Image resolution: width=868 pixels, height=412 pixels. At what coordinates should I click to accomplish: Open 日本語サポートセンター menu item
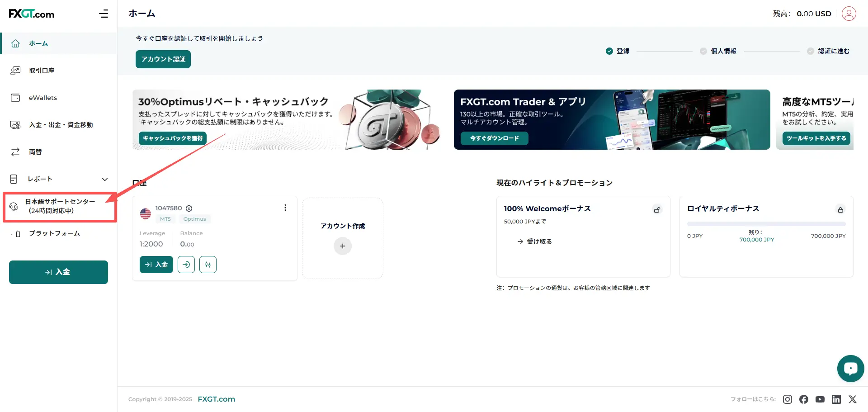[60, 206]
